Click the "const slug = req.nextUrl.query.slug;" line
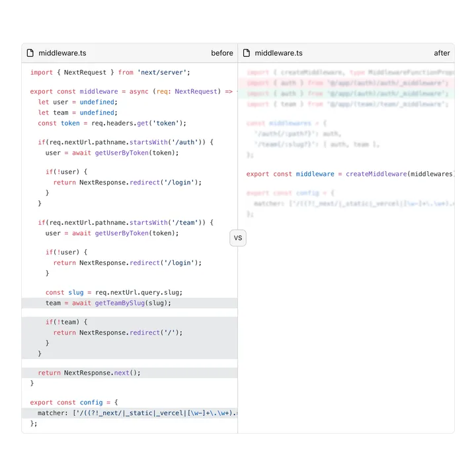The image size is (476, 476). (x=114, y=292)
